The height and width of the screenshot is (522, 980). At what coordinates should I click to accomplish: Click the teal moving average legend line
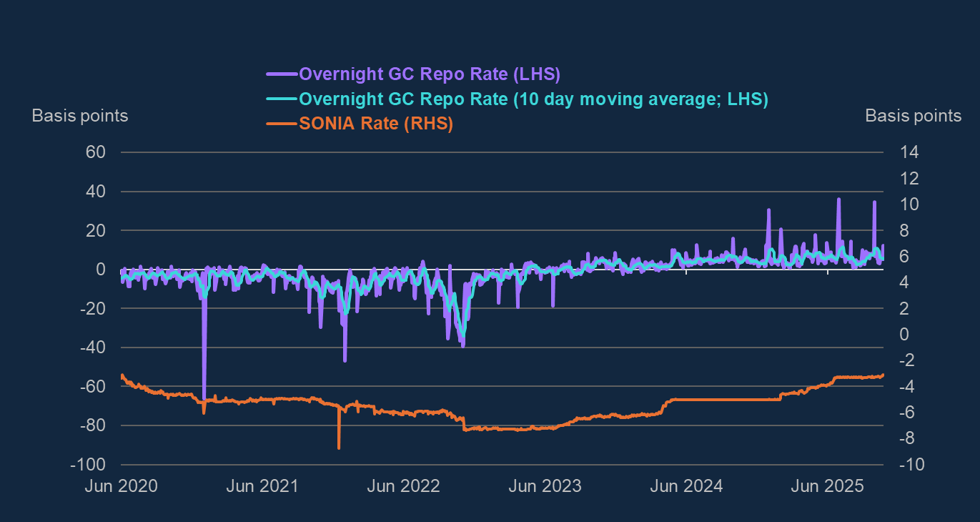coord(281,99)
